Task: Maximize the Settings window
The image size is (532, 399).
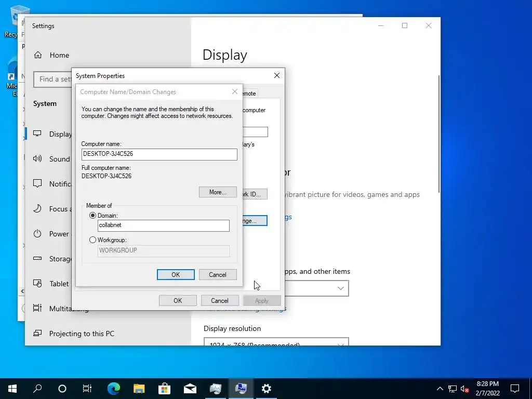Action: (x=404, y=26)
